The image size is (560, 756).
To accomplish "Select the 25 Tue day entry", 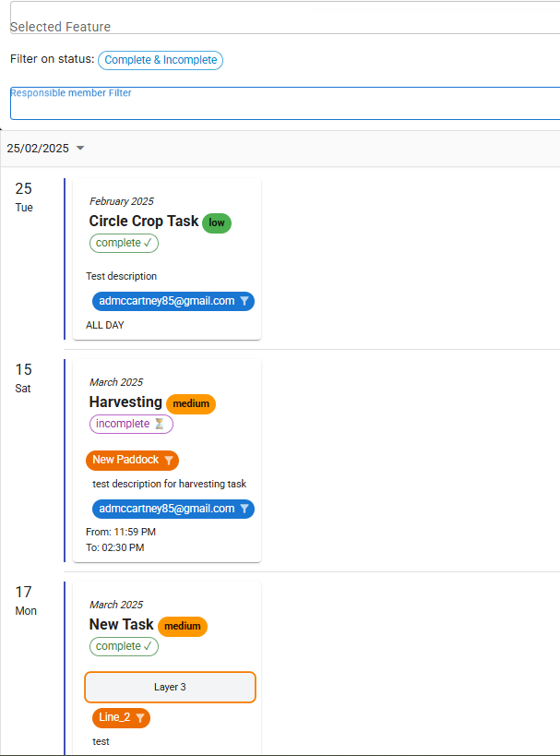I will point(23,197).
